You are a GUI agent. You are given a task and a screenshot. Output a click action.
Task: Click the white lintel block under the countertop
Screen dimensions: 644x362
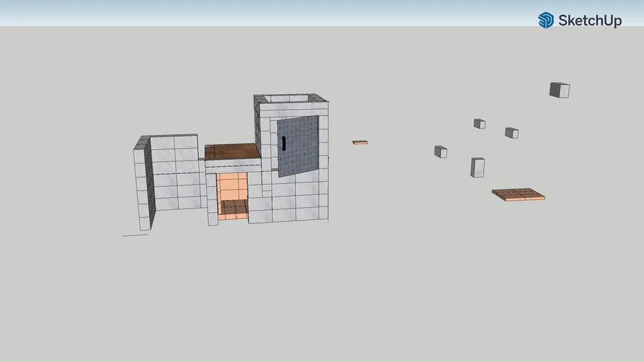tap(232, 165)
